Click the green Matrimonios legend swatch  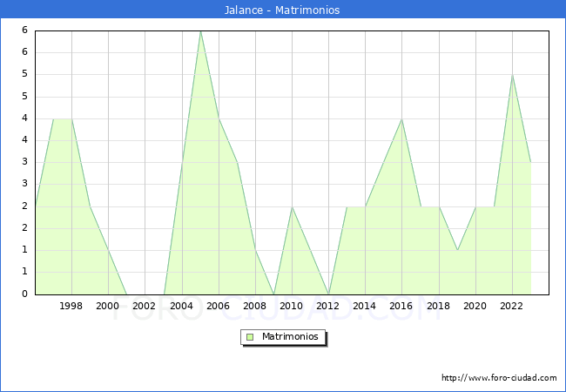[x=250, y=336]
